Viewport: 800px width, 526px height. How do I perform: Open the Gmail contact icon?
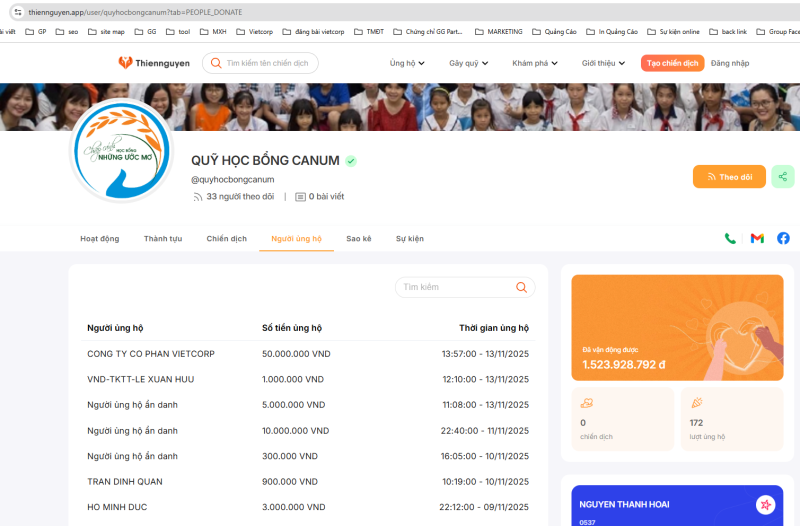757,238
